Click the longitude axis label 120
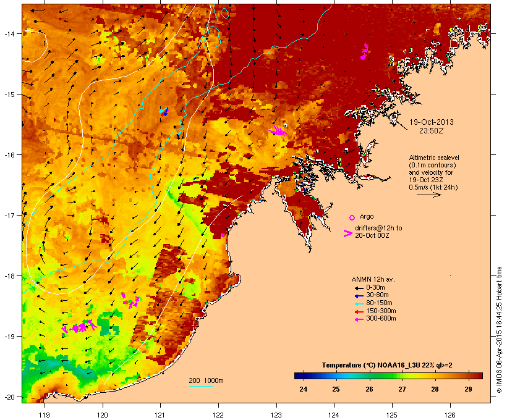The height and width of the screenshot is (420, 507). point(103,415)
